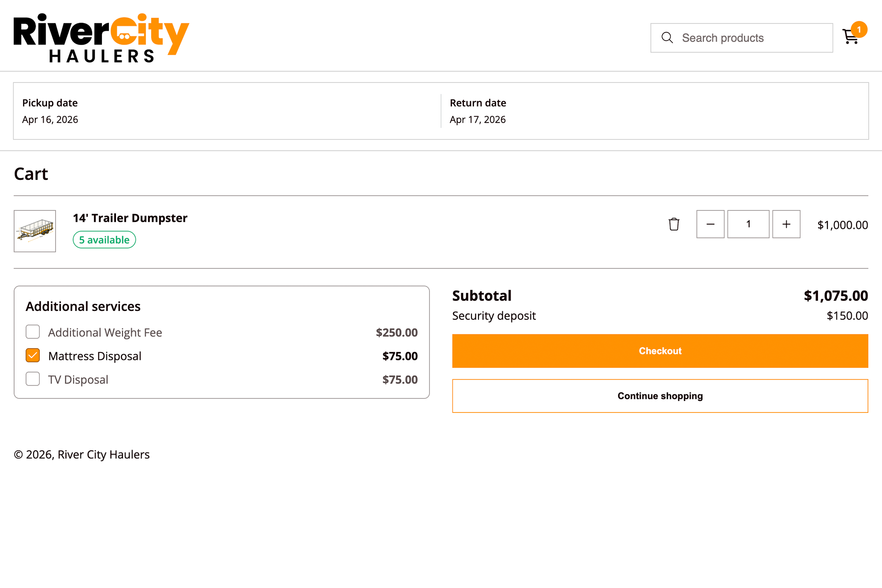Enable Additional Weight Fee checkbox

click(33, 332)
